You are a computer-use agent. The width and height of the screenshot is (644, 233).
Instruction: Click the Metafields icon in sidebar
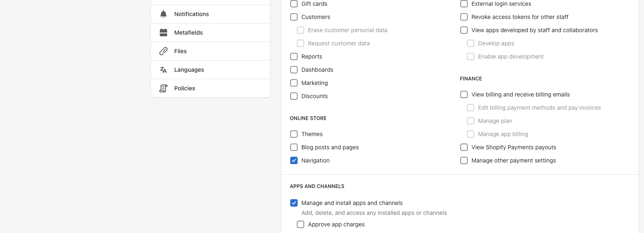(163, 33)
